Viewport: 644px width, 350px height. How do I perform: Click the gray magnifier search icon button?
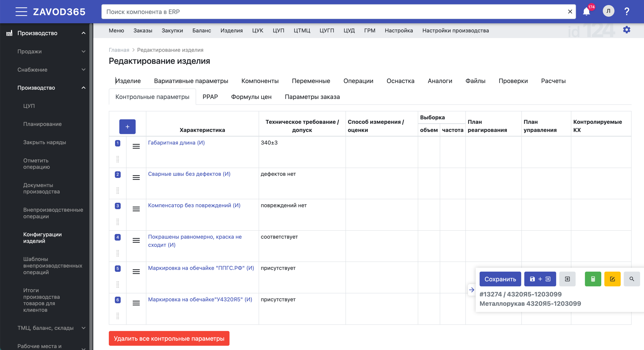point(631,279)
